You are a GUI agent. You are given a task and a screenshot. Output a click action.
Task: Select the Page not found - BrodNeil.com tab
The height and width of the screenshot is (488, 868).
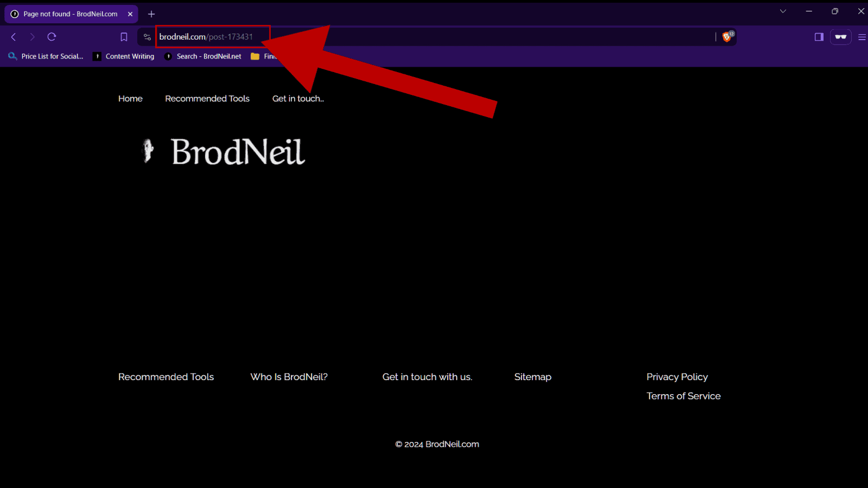point(71,14)
